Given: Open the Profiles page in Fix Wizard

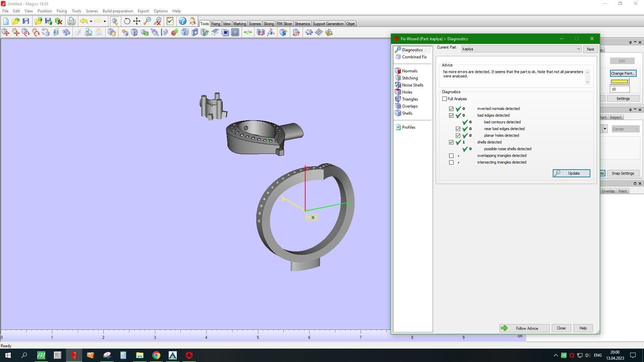Looking at the screenshot, I should [x=408, y=127].
